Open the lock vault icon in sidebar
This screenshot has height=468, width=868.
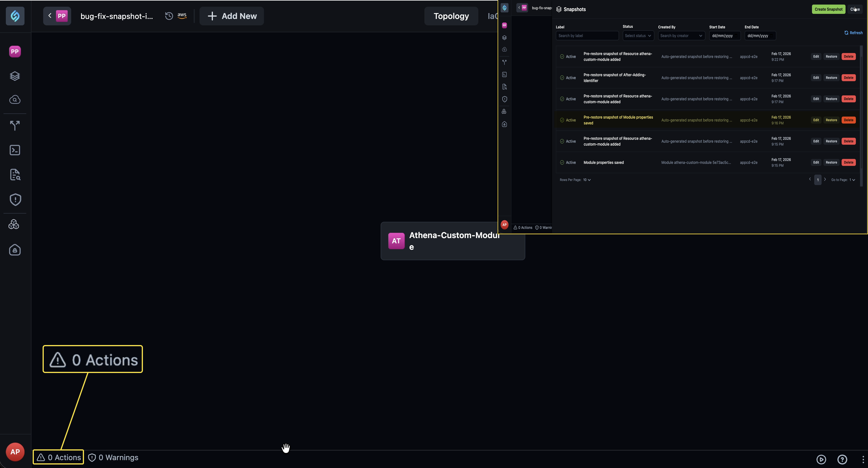15,250
